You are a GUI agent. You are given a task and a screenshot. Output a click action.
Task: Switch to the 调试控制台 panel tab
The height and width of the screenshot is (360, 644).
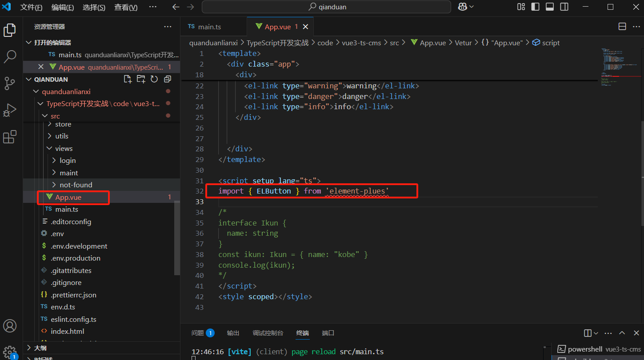(268, 333)
